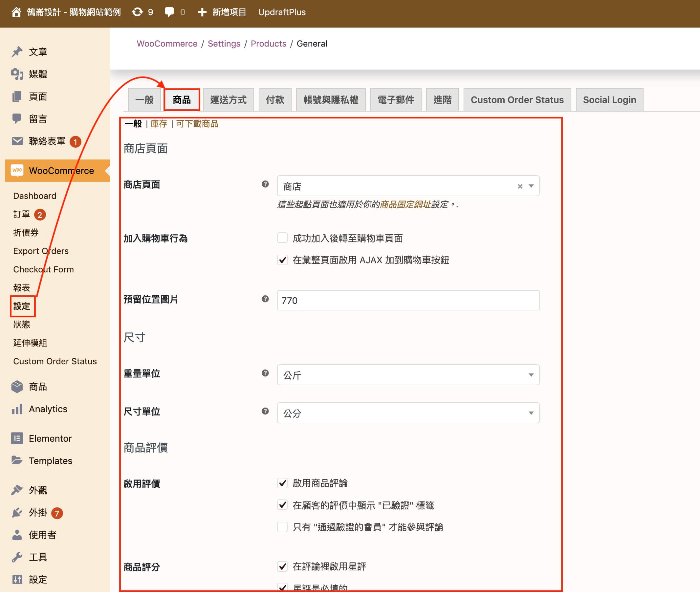This screenshot has height=592, width=700.
Task: Open the updates refresh icon
Action: click(137, 12)
